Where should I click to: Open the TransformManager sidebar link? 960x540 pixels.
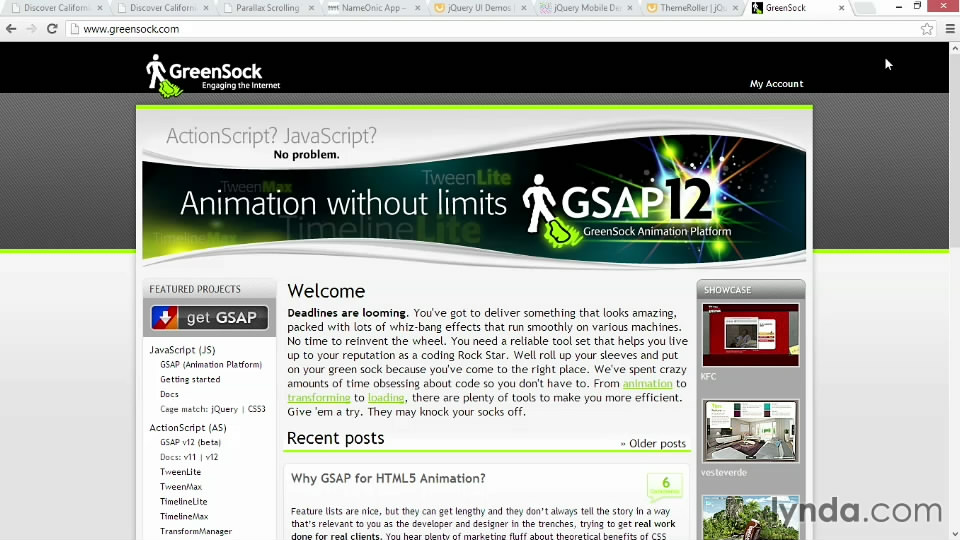(196, 531)
